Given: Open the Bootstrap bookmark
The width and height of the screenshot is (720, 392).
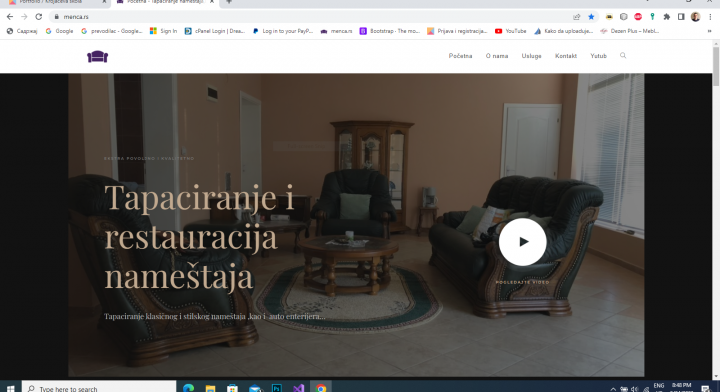Looking at the screenshot, I should [x=390, y=31].
